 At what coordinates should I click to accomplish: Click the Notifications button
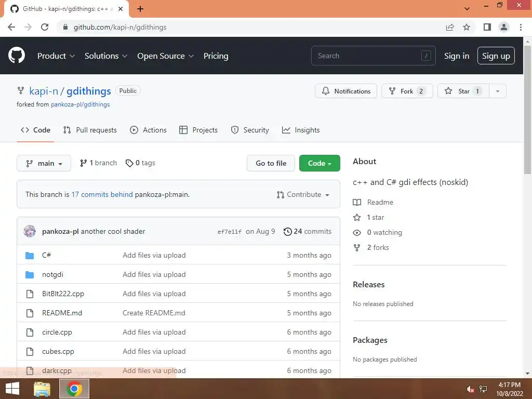point(345,91)
